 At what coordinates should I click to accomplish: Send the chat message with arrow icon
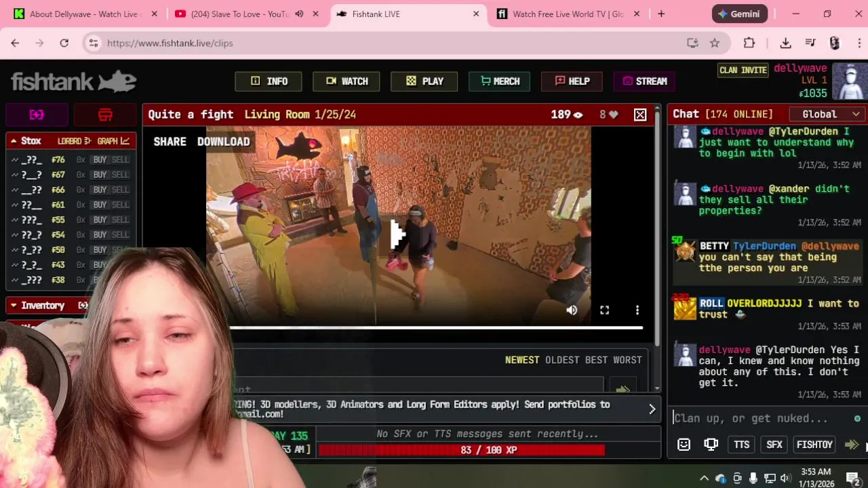pos(852,445)
